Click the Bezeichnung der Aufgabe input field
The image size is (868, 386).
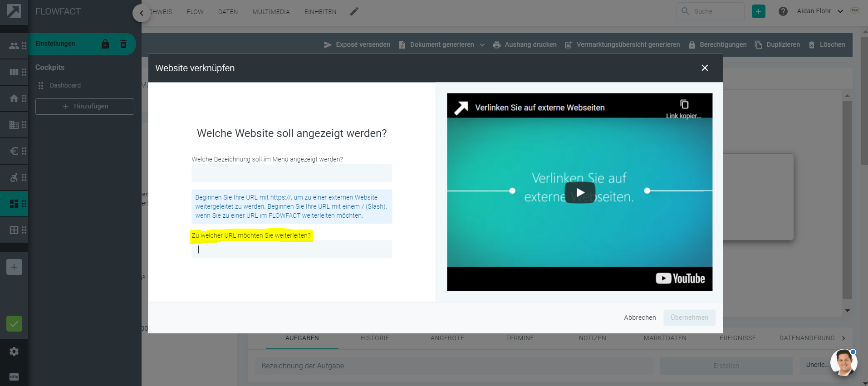pyautogui.click(x=455, y=366)
